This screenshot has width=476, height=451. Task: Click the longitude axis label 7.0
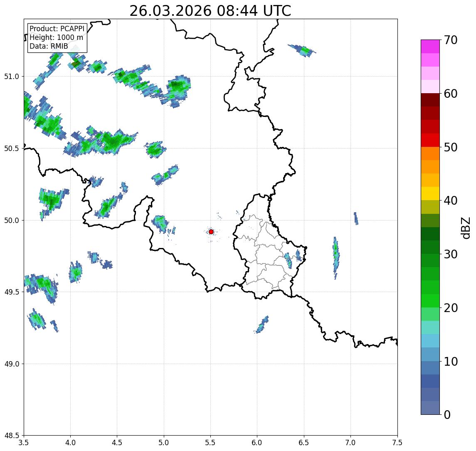[x=351, y=443]
